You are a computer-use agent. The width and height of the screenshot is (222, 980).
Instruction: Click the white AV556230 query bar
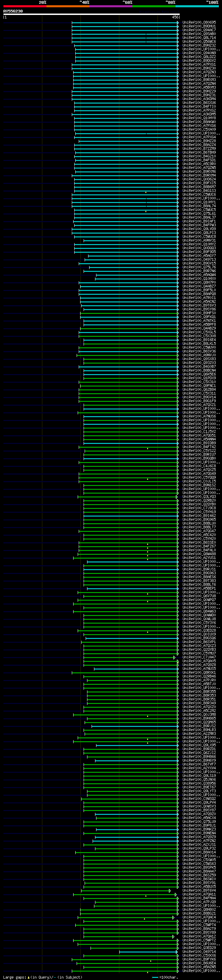click(x=92, y=15)
